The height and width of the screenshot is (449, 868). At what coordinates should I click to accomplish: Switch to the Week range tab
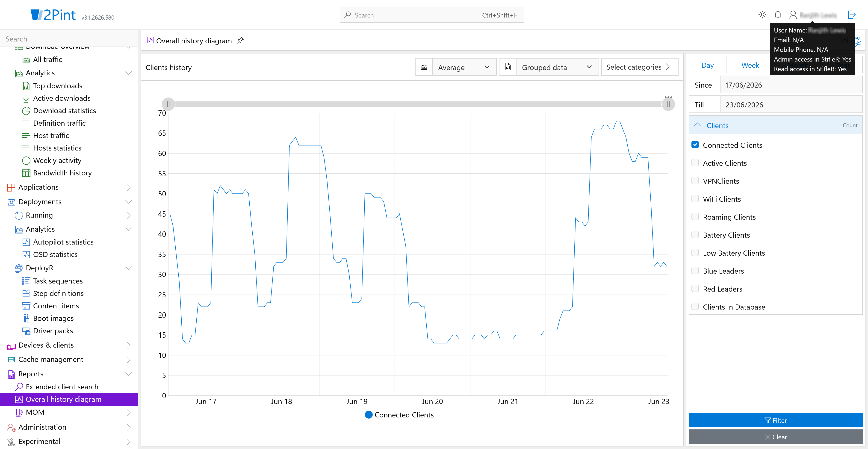(x=750, y=65)
